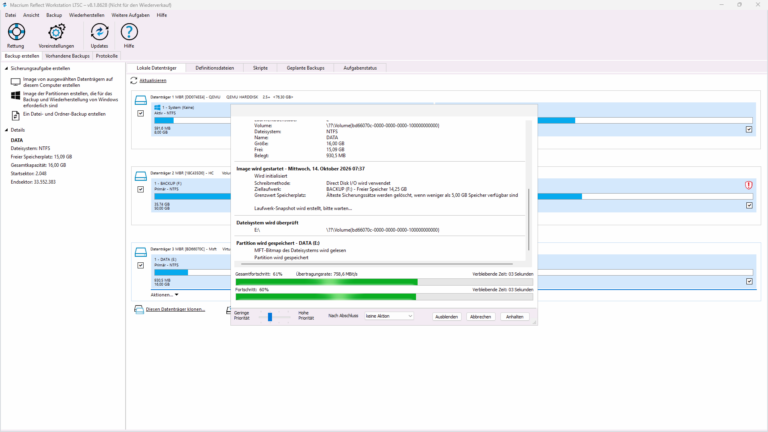Image resolution: width=768 pixels, height=432 pixels.
Task: Switch to the Backup erstellen tab
Action: [22, 56]
